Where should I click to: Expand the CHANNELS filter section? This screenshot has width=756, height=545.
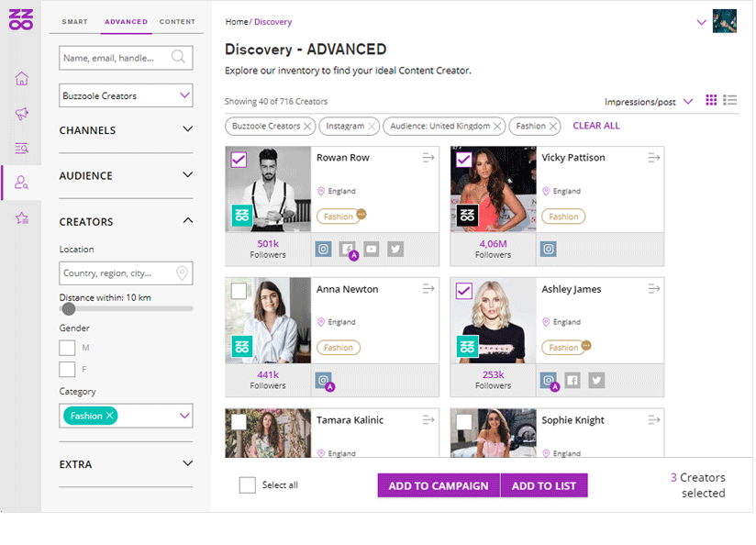coord(187,130)
